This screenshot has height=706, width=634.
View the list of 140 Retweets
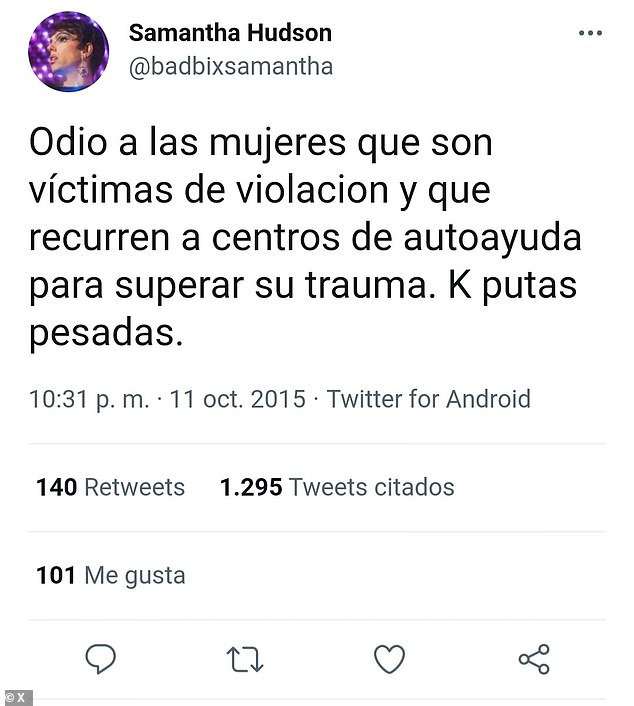click(110, 487)
